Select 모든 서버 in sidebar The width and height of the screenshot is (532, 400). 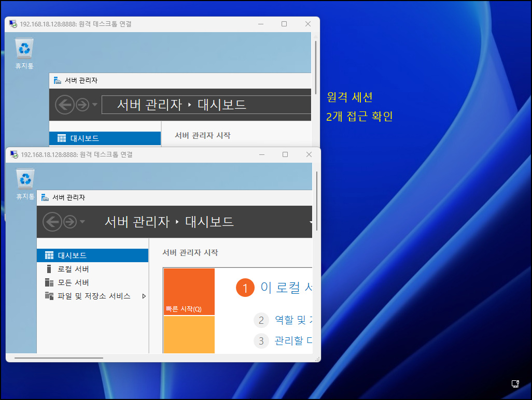[92, 282]
